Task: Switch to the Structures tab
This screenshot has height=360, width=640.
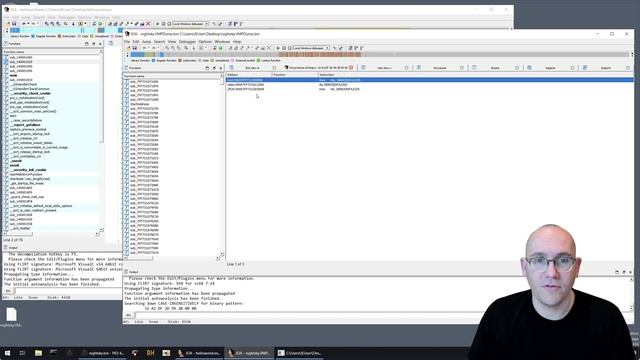Action: coord(439,68)
